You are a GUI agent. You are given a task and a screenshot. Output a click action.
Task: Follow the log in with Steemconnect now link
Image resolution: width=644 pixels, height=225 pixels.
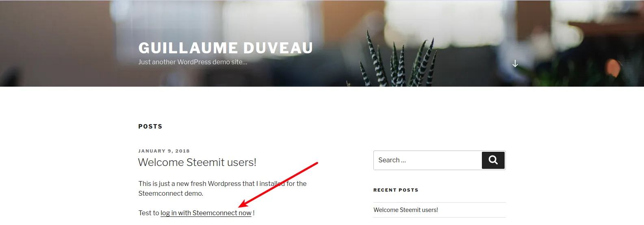pos(206,213)
